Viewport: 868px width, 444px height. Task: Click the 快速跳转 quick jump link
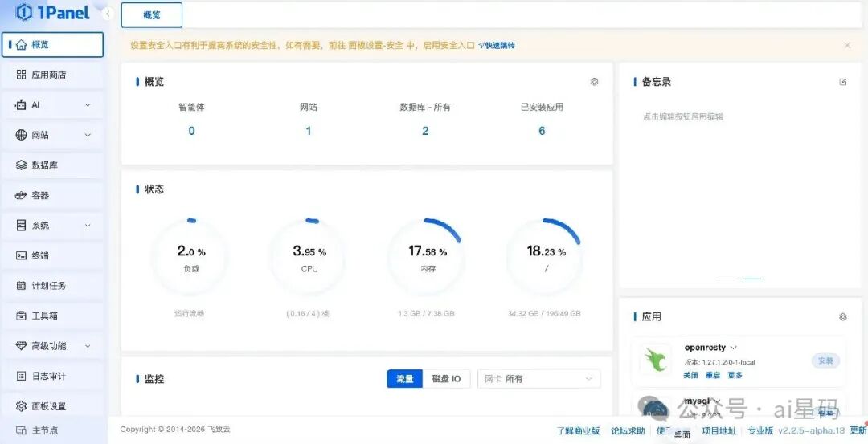point(497,45)
